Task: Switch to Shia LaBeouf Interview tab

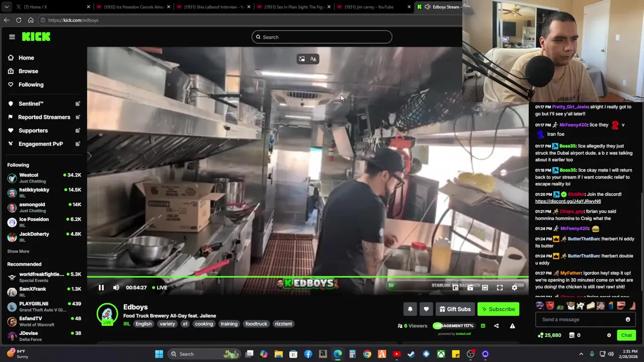Action: [213, 7]
